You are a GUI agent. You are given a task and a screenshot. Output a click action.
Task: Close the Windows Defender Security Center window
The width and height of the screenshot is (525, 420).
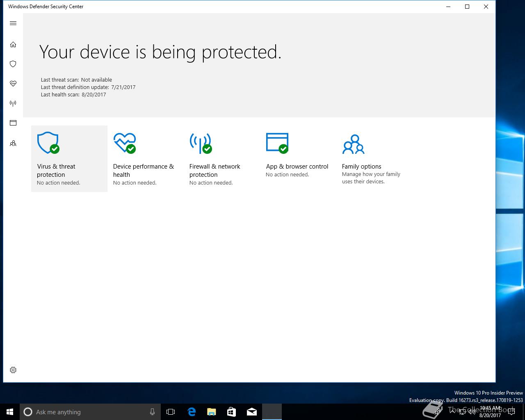(x=486, y=7)
